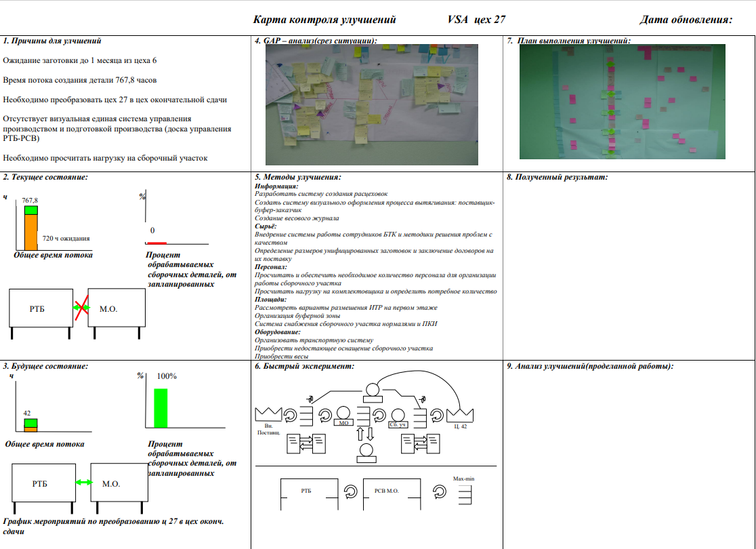Select the operator icon labeled 'МО'

tap(343, 416)
